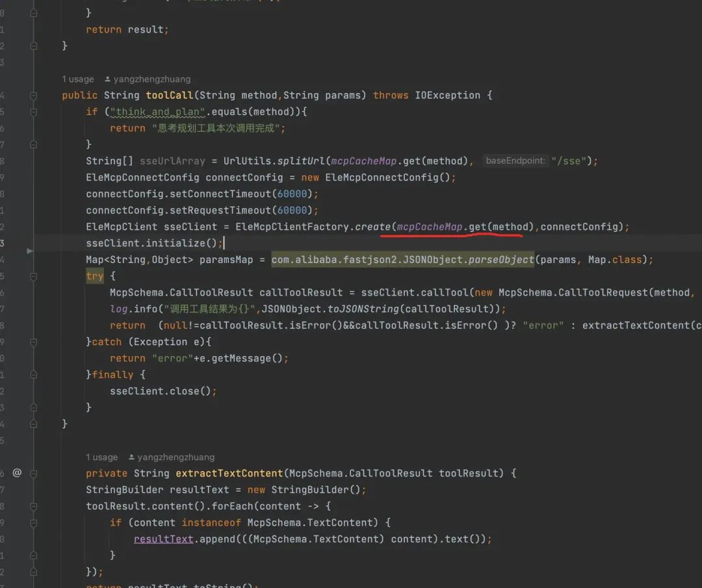The height and width of the screenshot is (588, 702).
Task: Click the "think_and_plan" string literal
Action: tap(157, 112)
